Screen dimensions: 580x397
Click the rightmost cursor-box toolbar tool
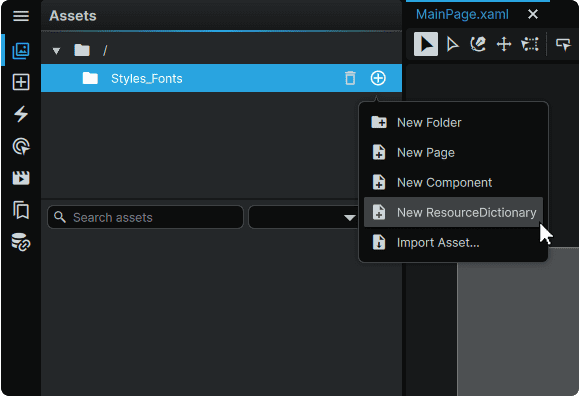click(563, 44)
